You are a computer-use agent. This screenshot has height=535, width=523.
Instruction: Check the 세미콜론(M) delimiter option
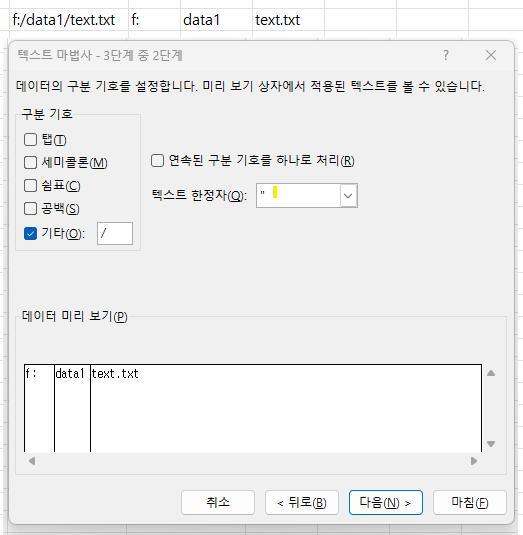30,162
